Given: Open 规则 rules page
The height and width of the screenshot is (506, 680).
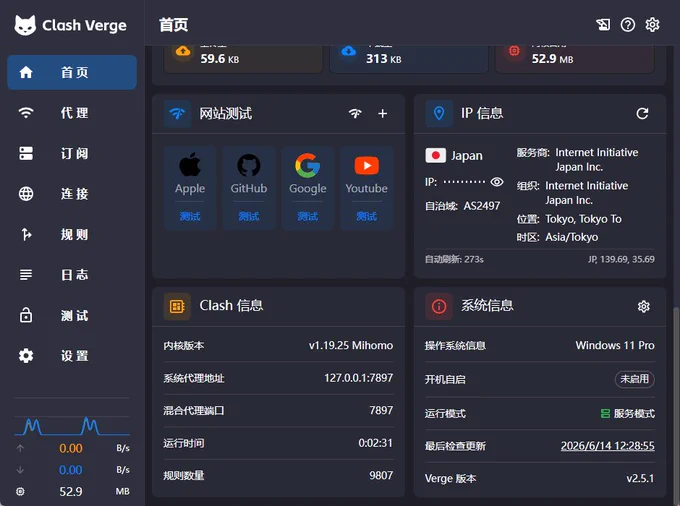Looking at the screenshot, I should coord(72,235).
